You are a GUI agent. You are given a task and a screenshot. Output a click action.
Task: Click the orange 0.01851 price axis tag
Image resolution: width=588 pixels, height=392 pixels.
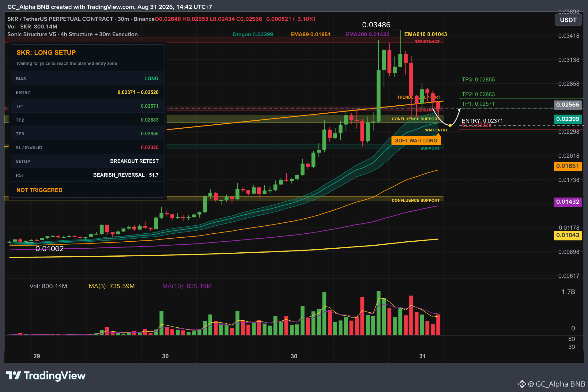pos(568,166)
